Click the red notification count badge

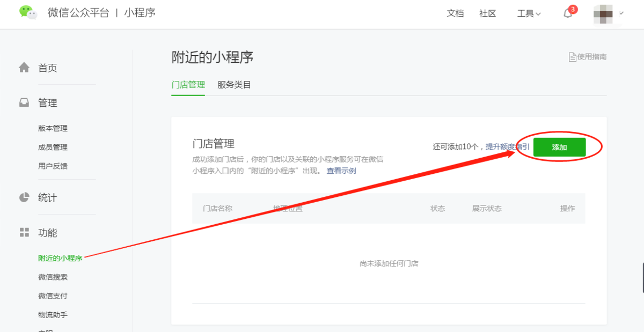click(x=573, y=9)
